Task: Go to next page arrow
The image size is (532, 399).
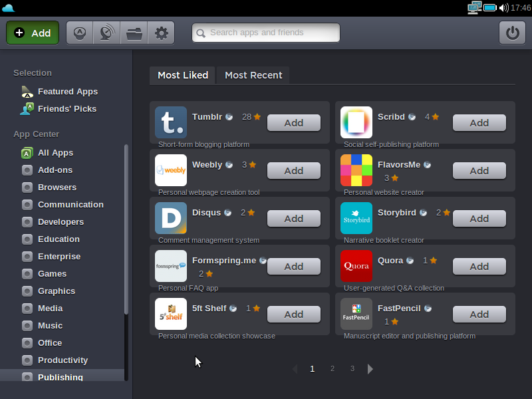Action: (370, 369)
